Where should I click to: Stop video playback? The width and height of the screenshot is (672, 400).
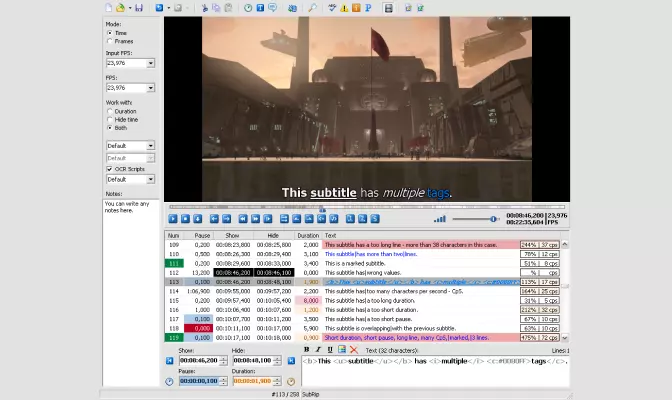point(185,219)
